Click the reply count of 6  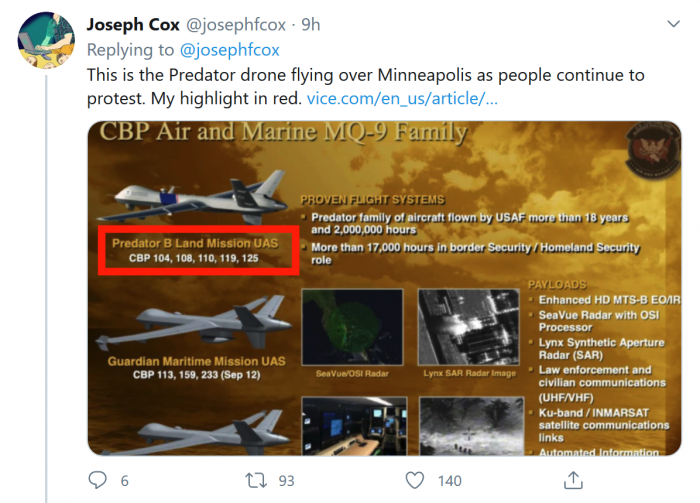point(125,481)
